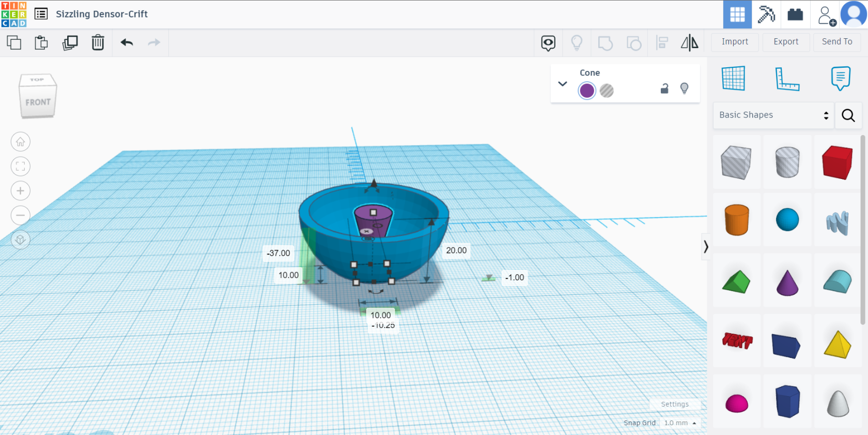Screen dimensions: 868x435
Task: Reset to the Home view
Action: click(x=21, y=142)
